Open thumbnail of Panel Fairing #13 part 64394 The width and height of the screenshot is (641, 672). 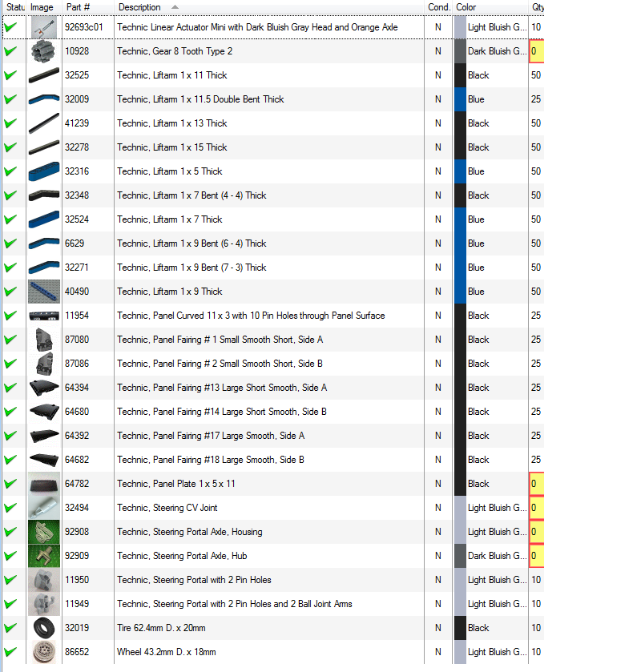click(44, 388)
